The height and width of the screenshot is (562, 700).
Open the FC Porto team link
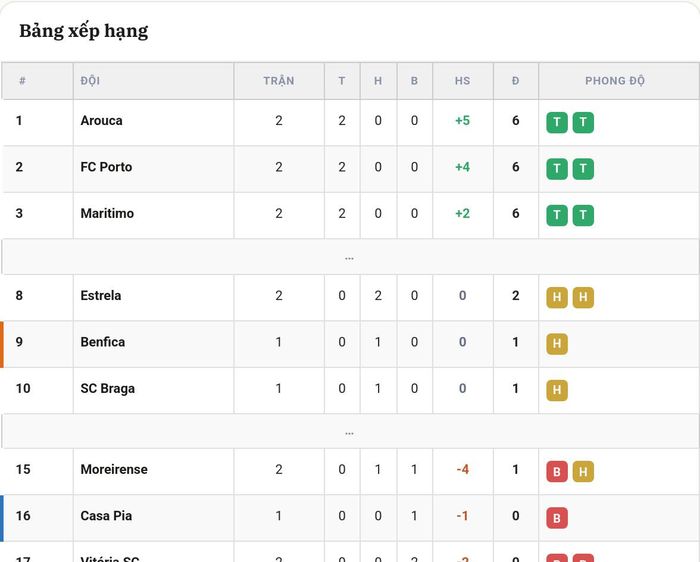[106, 167]
